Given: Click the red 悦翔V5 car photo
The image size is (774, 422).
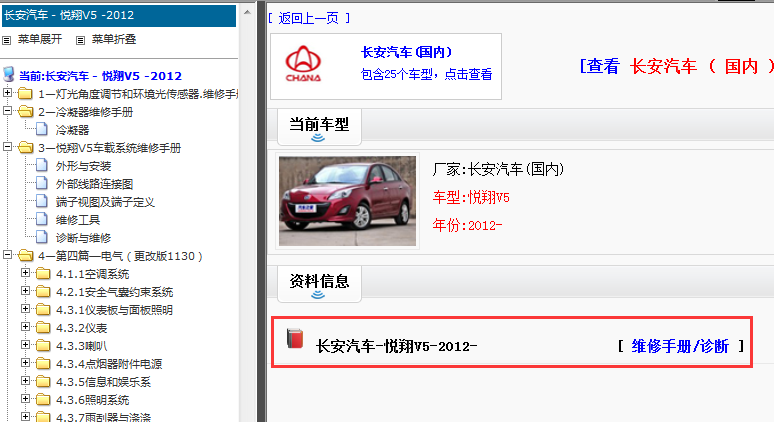Looking at the screenshot, I should (x=348, y=201).
